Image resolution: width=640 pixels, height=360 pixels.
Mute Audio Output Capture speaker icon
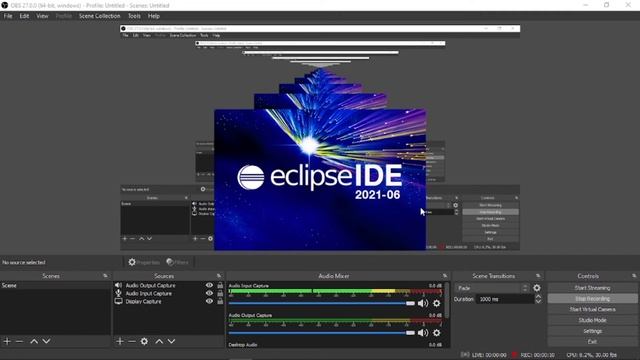423,333
